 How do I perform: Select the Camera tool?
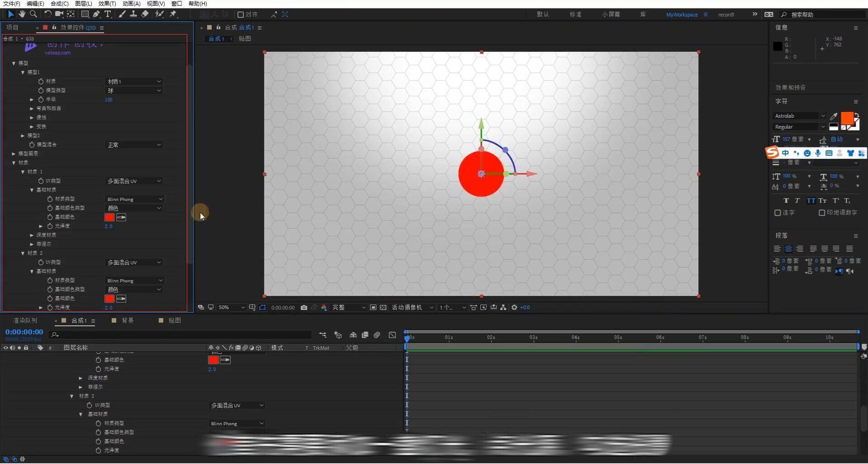pos(59,14)
